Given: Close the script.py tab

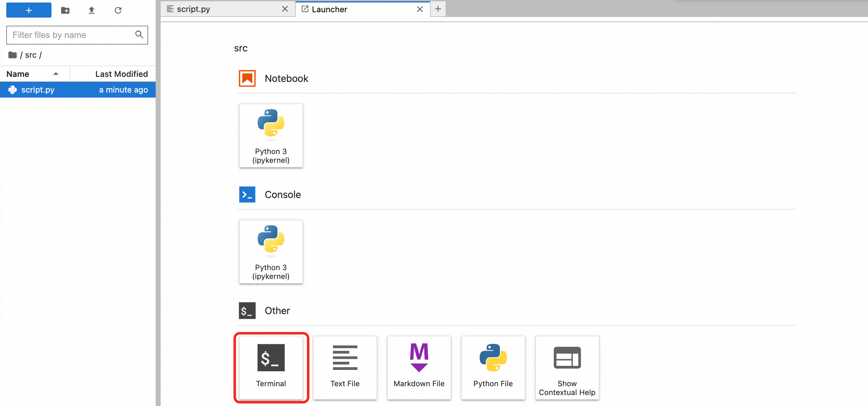Looking at the screenshot, I should tap(285, 9).
